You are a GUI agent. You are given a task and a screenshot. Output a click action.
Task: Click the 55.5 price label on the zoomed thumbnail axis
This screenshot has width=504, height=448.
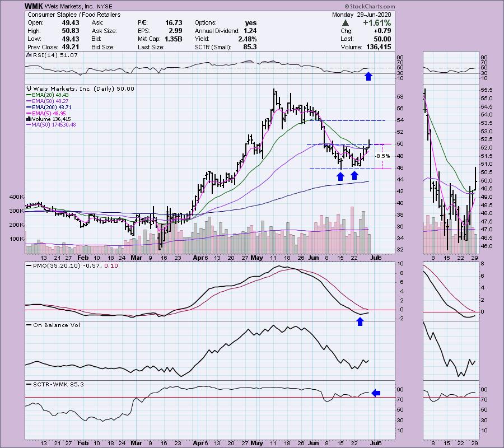[486, 90]
